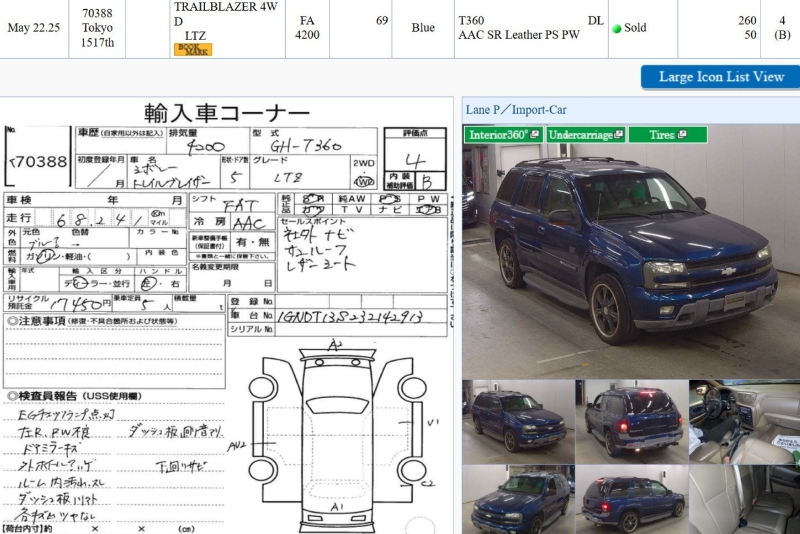Click the orange Bookmark badge under LTZ
Viewport: 800px width, 534px height.
tap(193, 49)
